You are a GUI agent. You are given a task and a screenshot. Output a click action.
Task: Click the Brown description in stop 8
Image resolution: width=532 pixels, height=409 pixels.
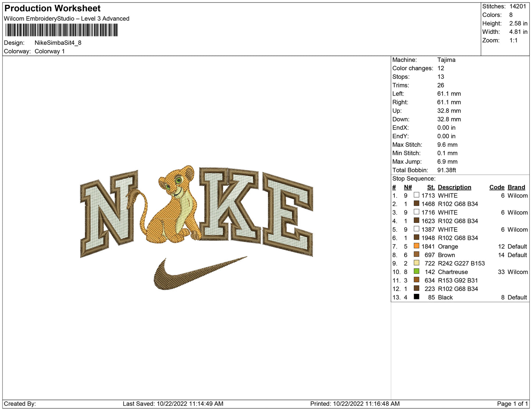point(446,255)
